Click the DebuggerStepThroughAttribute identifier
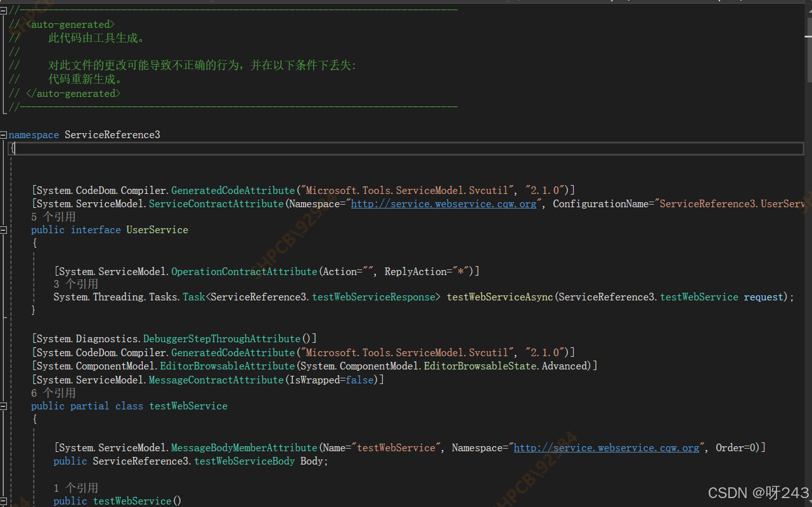 coord(221,339)
